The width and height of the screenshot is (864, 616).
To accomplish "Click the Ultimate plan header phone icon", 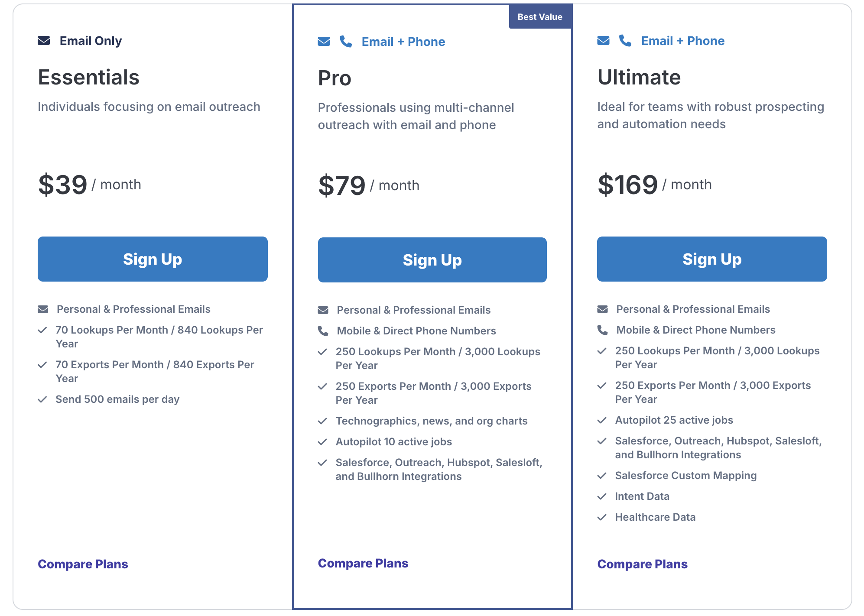I will (x=625, y=41).
